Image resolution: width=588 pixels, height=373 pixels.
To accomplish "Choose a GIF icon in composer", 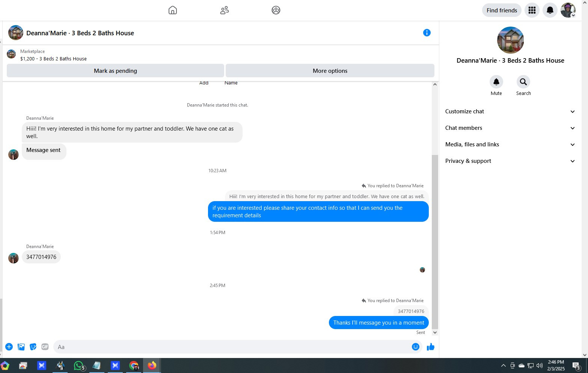I will point(45,347).
